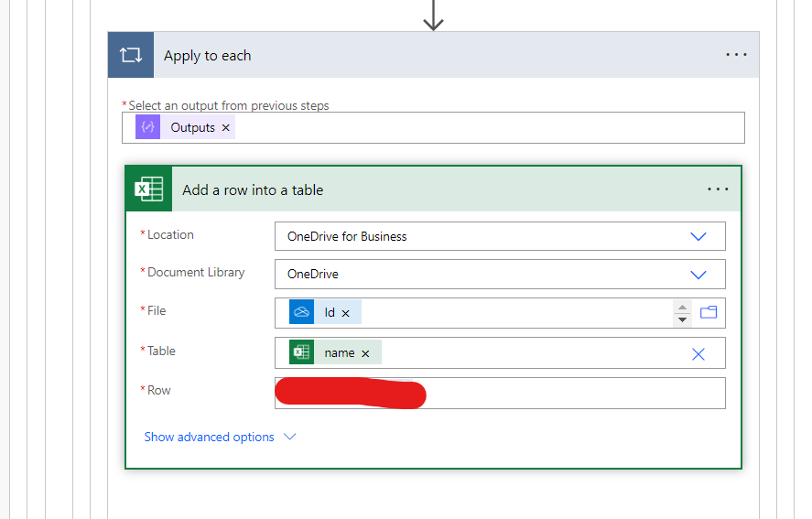Click the File field up arrow
812x519 pixels.
point(682,307)
